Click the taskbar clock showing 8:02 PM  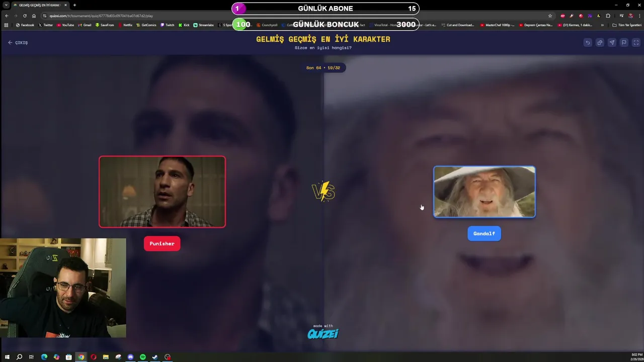(636, 357)
